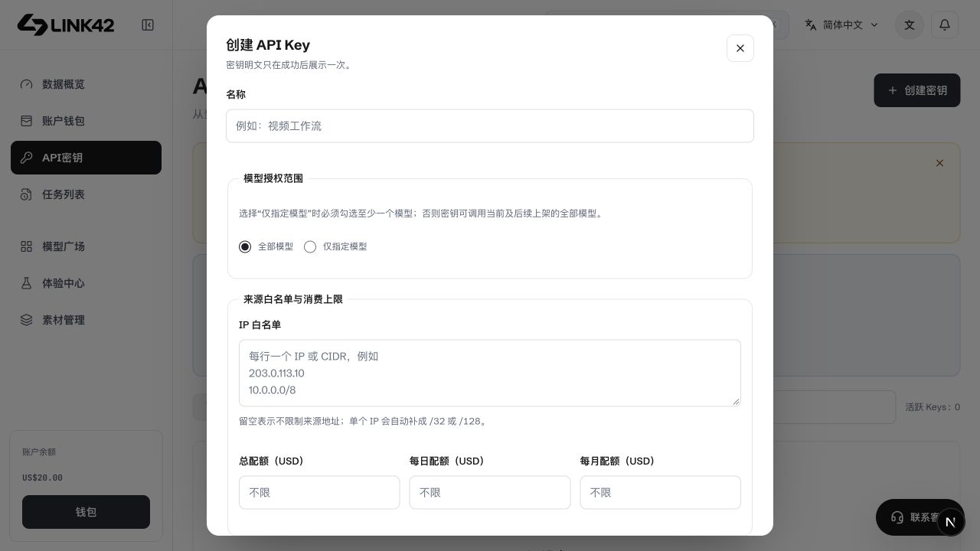Open 素材管理 in sidebar

[x=86, y=320]
